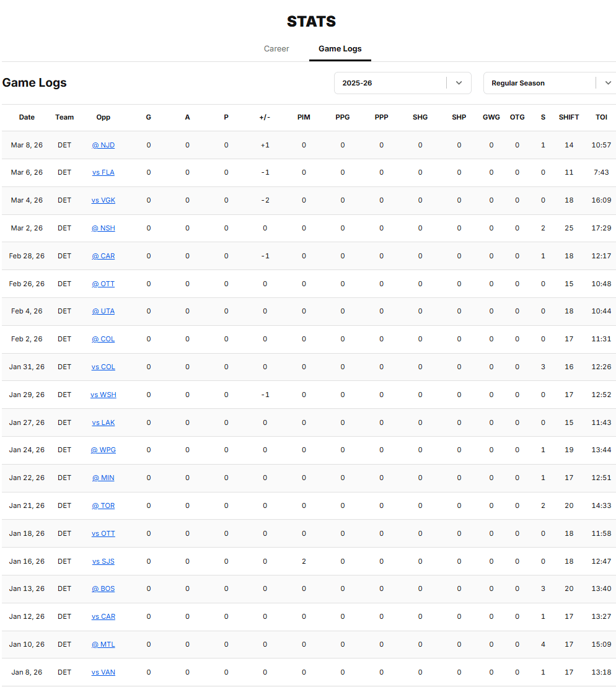This screenshot has height=687, width=616.
Task: Open the @ NJD opponent link
Action: [103, 145]
